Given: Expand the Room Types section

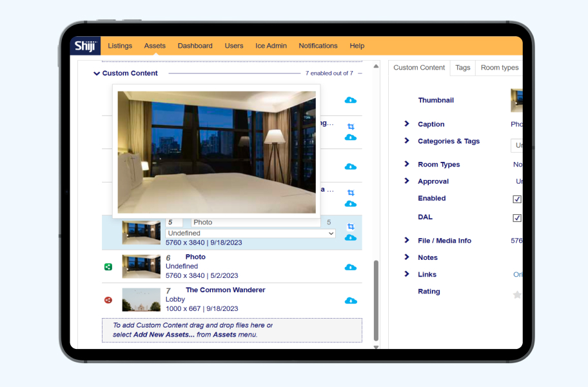Looking at the screenshot, I should pos(407,164).
